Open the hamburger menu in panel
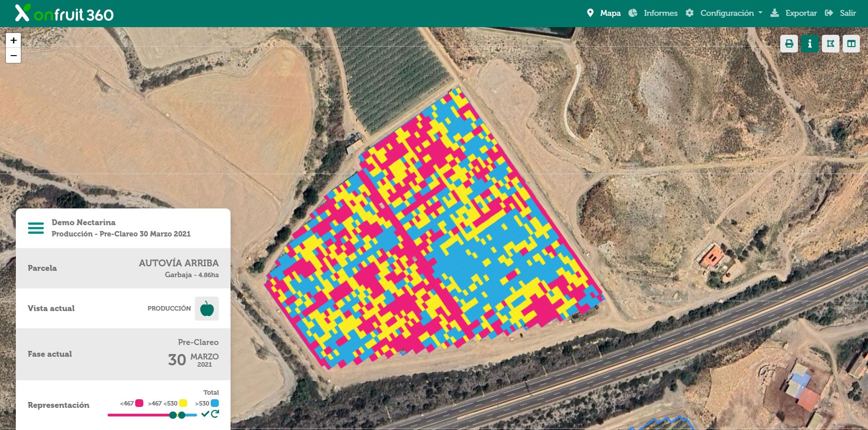Image resolution: width=868 pixels, height=430 pixels. coord(36,228)
